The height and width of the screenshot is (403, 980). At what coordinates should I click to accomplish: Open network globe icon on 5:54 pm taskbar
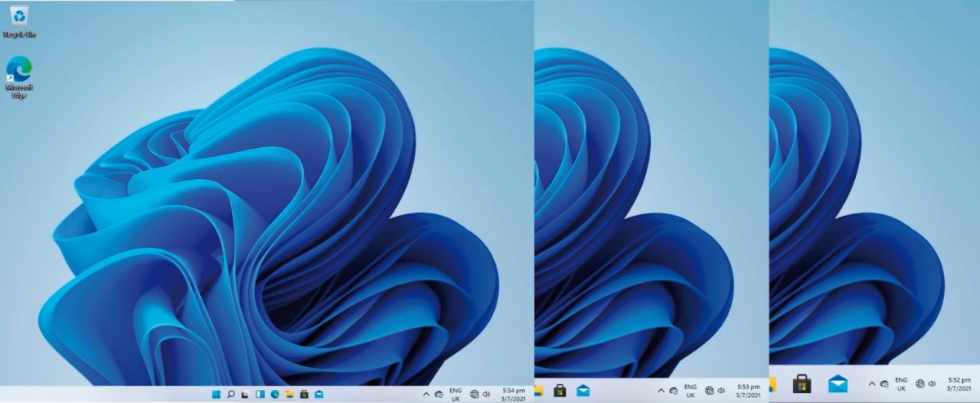click(x=474, y=394)
